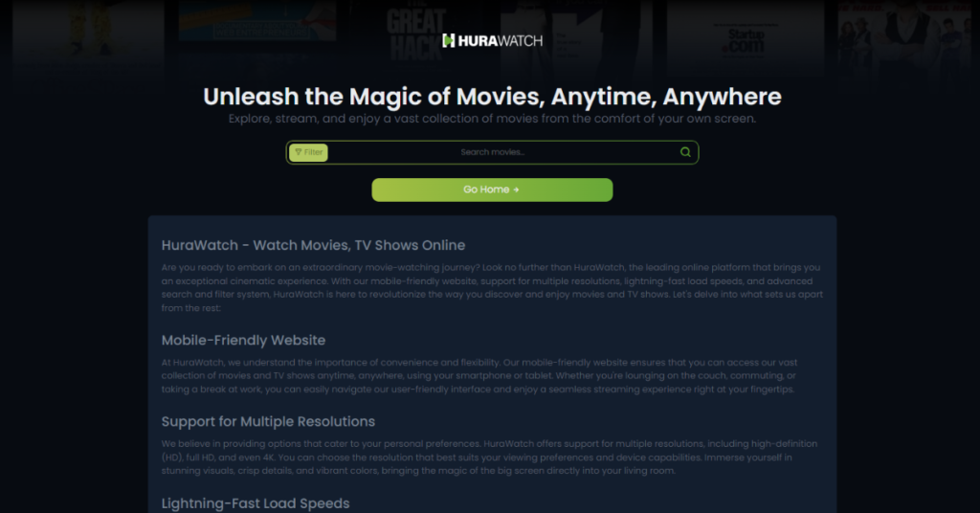Click heading 'Support for Multiple Resolutions'
The width and height of the screenshot is (980, 513).
(268, 422)
